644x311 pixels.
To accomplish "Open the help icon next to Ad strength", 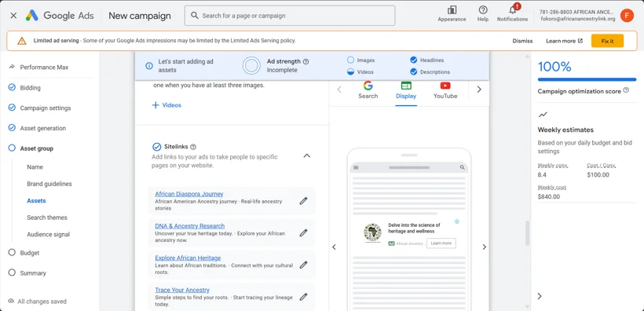I will tap(306, 61).
